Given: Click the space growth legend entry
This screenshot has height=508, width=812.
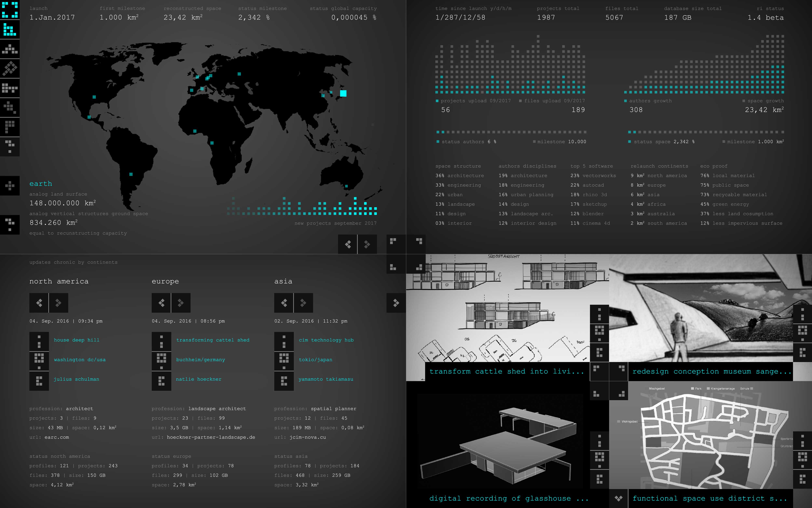Looking at the screenshot, I should (x=763, y=101).
